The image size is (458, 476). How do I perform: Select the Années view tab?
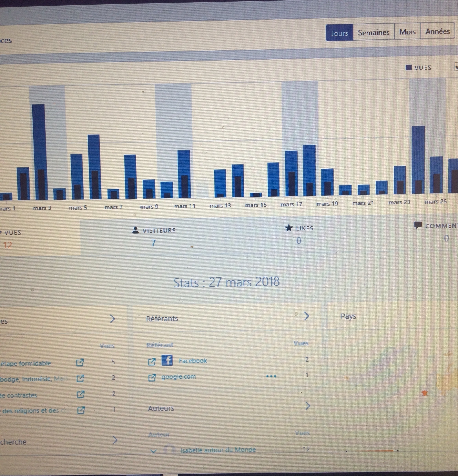438,31
